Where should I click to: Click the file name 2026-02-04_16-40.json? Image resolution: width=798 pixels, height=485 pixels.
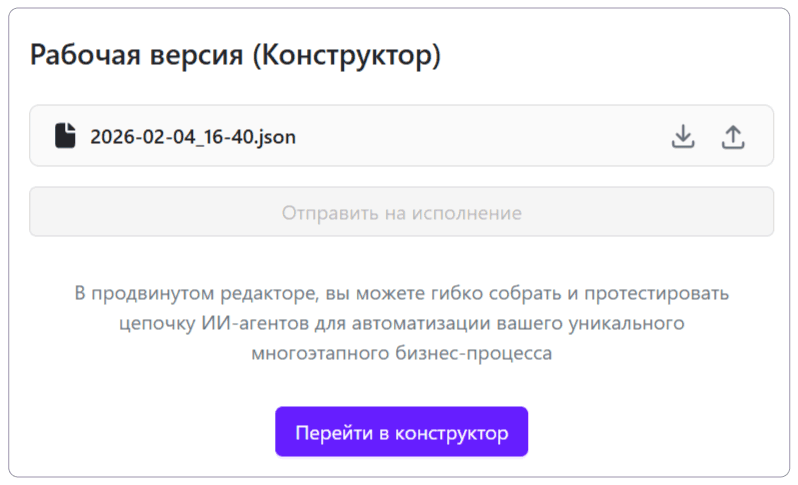coord(192,136)
